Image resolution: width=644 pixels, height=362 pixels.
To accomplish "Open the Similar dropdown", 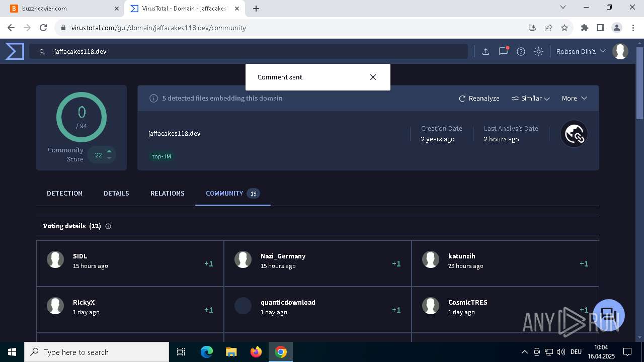I will [530, 98].
